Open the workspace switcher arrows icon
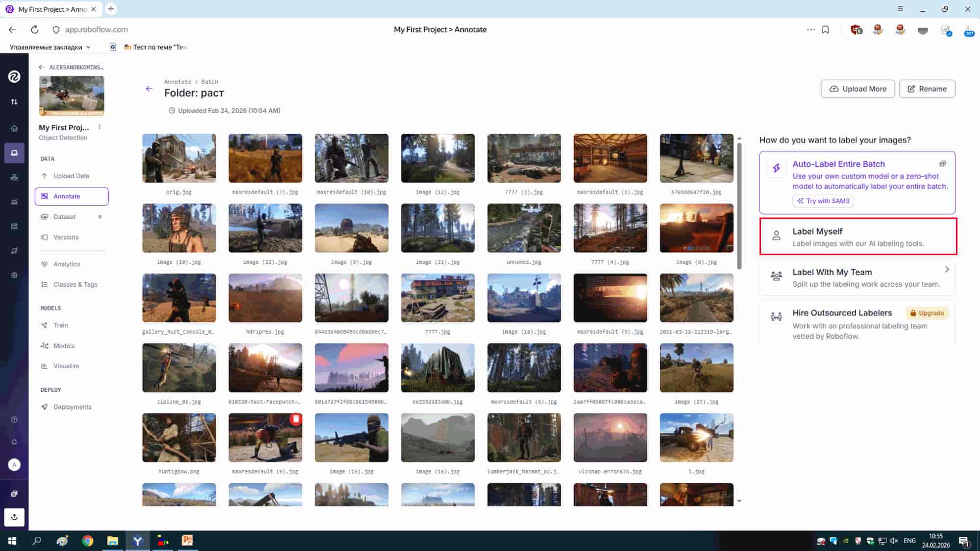This screenshot has height=551, width=980. pyautogui.click(x=14, y=102)
